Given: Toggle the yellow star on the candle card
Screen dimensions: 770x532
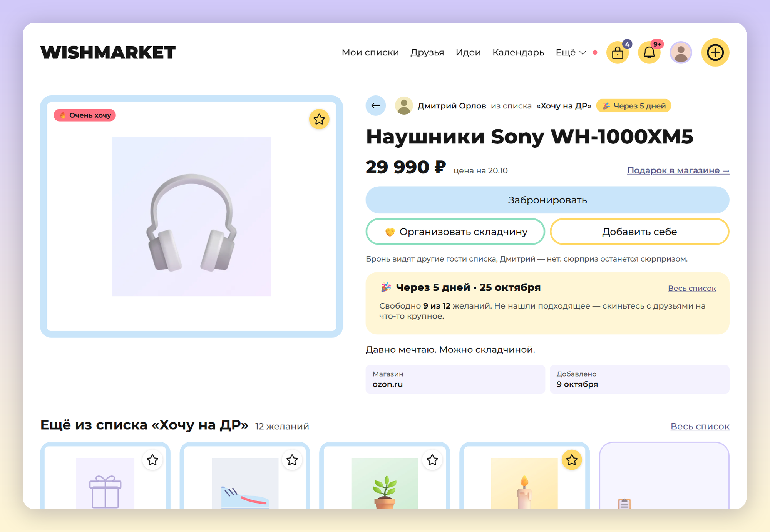Looking at the screenshot, I should [x=572, y=460].
